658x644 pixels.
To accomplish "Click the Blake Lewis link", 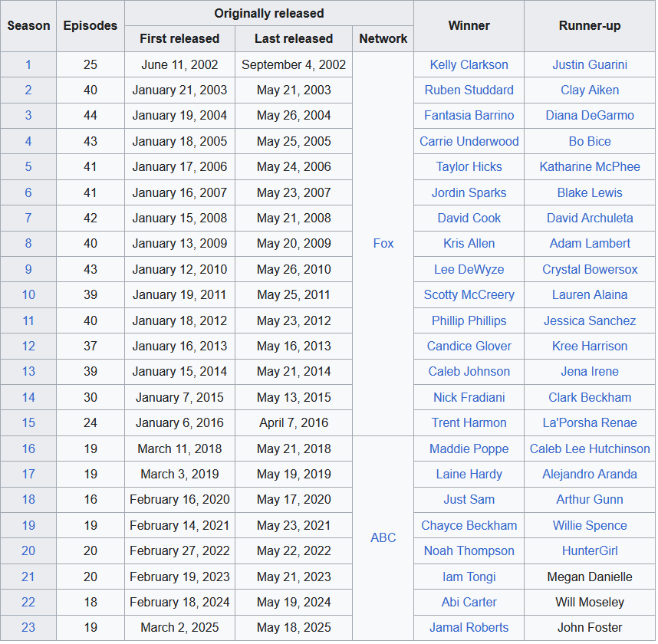I will coord(590,192).
